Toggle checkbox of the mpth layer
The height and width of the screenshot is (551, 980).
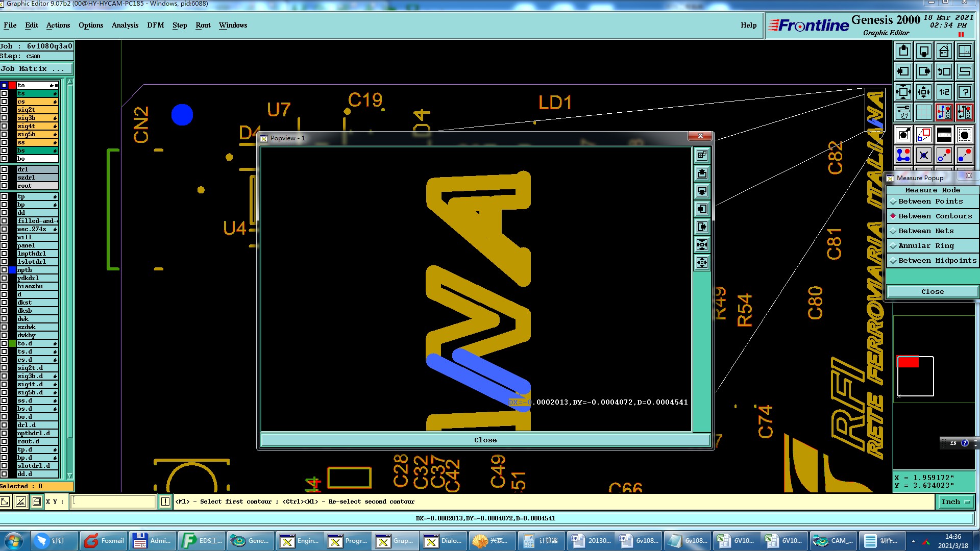(4, 270)
